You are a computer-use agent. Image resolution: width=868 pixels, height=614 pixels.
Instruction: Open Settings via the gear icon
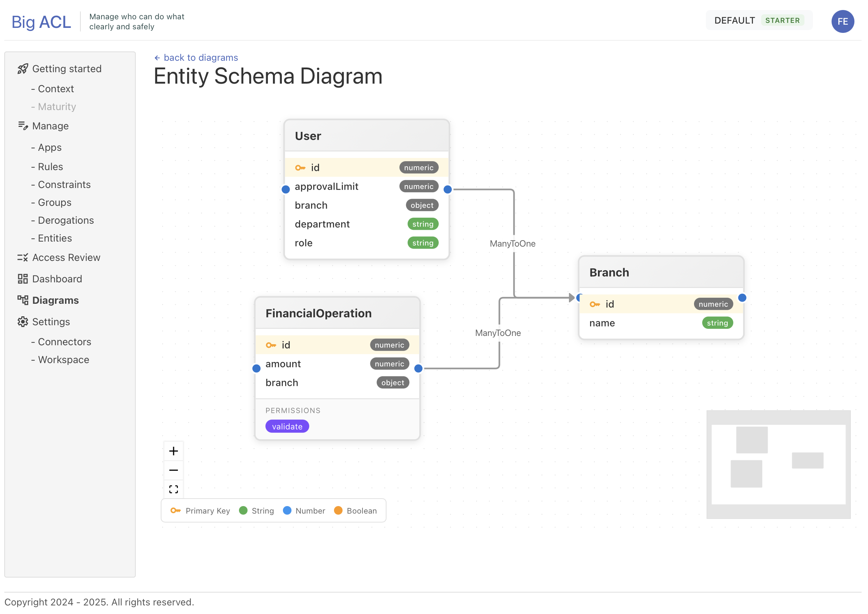(x=23, y=322)
